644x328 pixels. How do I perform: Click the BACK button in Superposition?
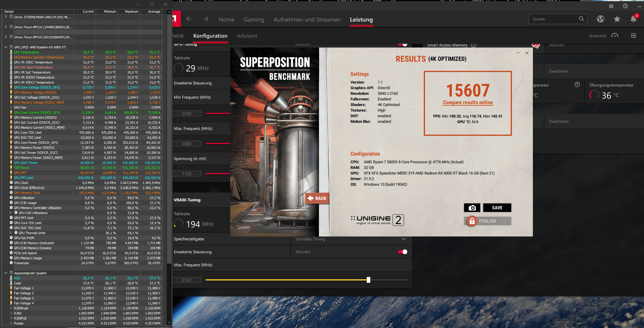tap(317, 198)
